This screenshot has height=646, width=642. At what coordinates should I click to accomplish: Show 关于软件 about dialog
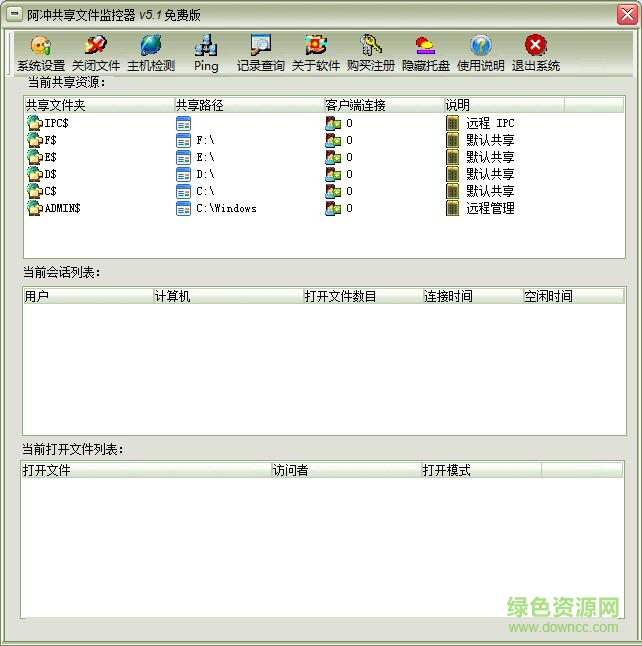coord(316,53)
